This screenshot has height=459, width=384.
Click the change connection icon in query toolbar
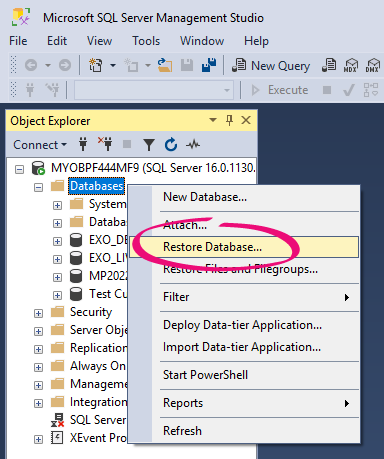52,89
